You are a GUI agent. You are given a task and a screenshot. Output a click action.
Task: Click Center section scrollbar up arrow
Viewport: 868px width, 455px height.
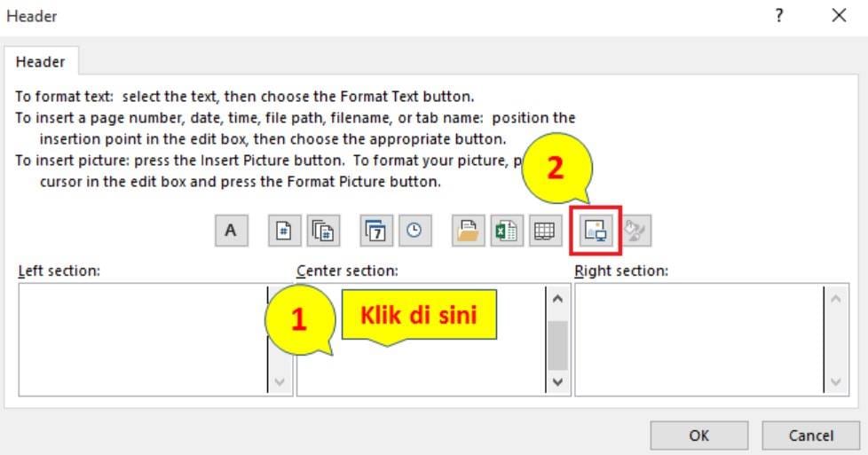558,299
